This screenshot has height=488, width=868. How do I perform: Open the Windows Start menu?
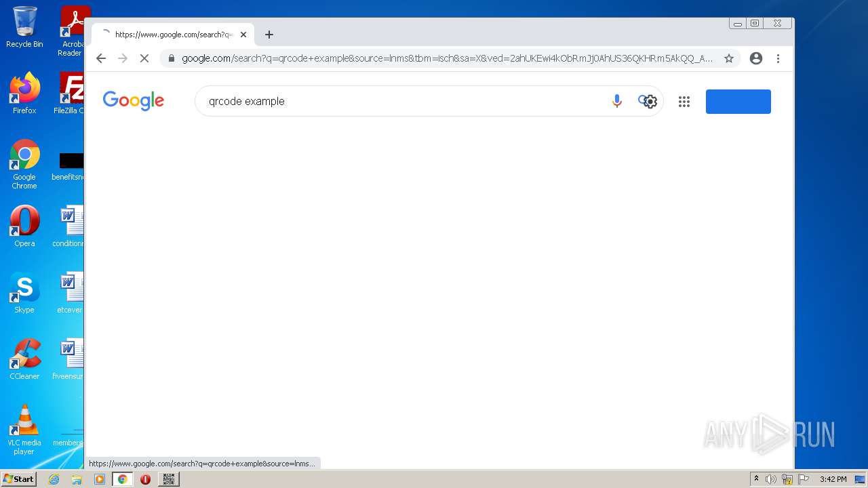pos(18,479)
